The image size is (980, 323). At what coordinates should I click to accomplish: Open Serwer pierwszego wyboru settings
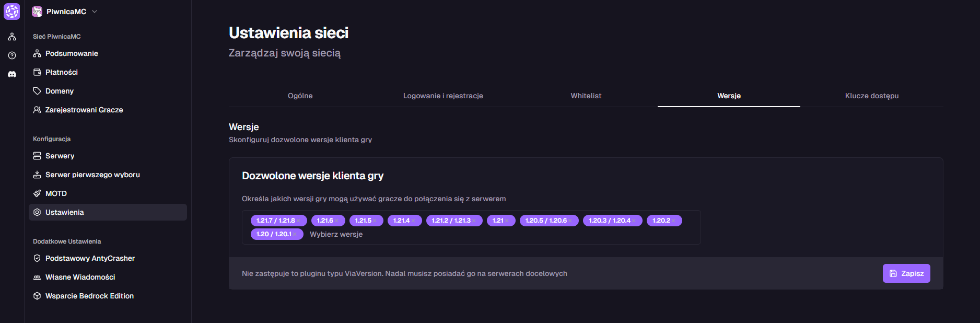[x=92, y=175]
